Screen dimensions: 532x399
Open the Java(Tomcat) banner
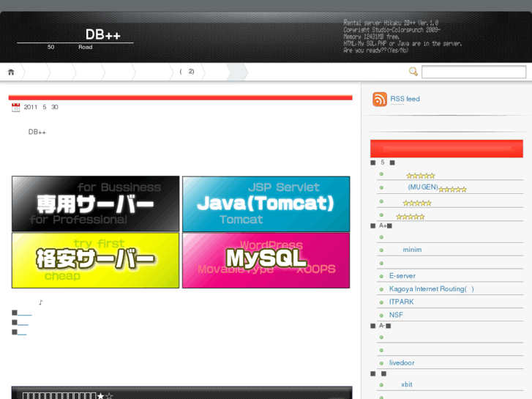point(266,204)
